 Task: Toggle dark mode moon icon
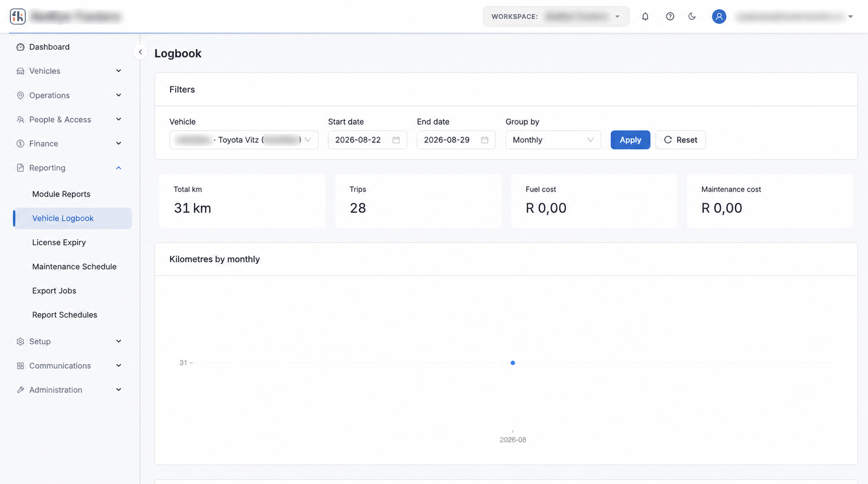[x=692, y=17]
